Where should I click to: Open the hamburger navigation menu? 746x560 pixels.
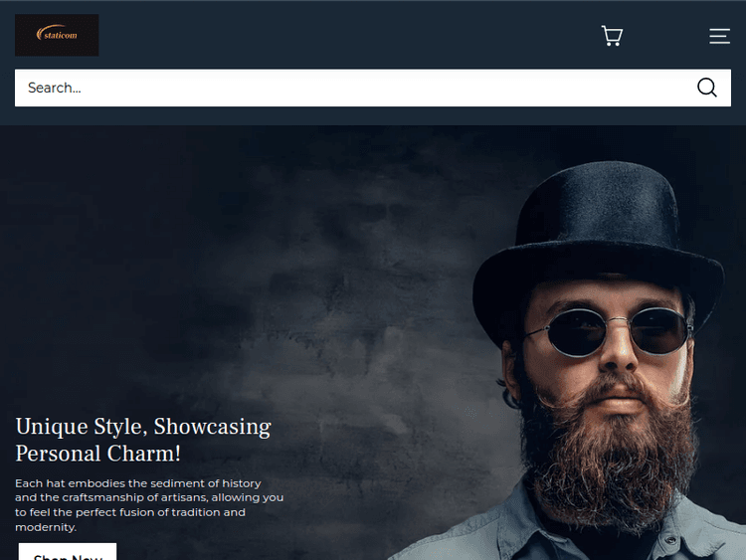pyautogui.click(x=719, y=36)
